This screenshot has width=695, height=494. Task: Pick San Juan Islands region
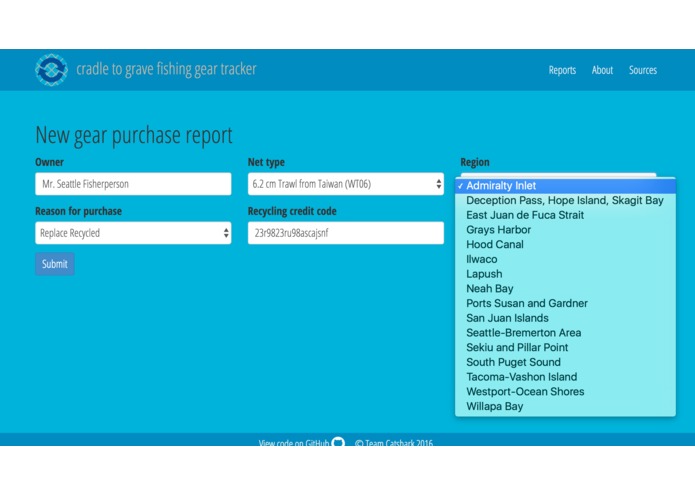click(566, 318)
